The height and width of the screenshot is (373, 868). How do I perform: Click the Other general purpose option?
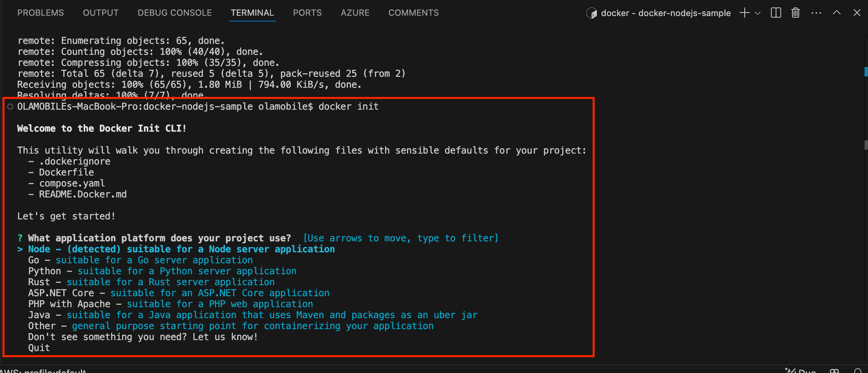click(x=231, y=326)
